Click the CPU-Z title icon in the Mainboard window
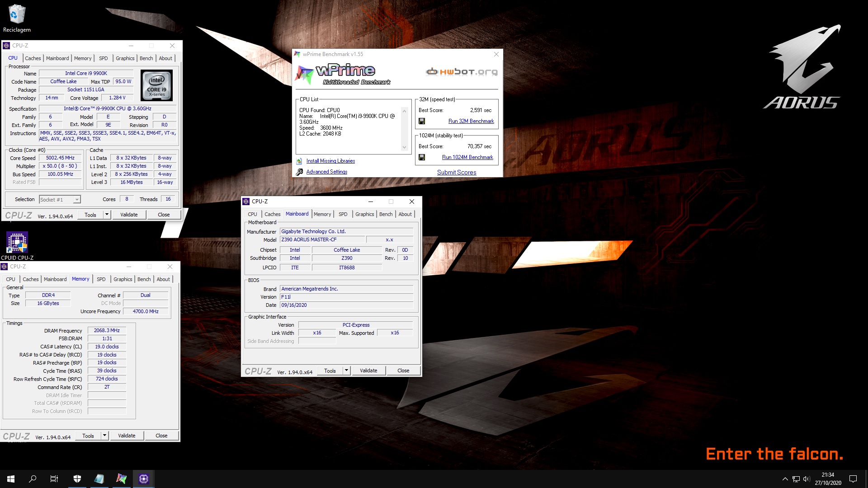 click(246, 202)
